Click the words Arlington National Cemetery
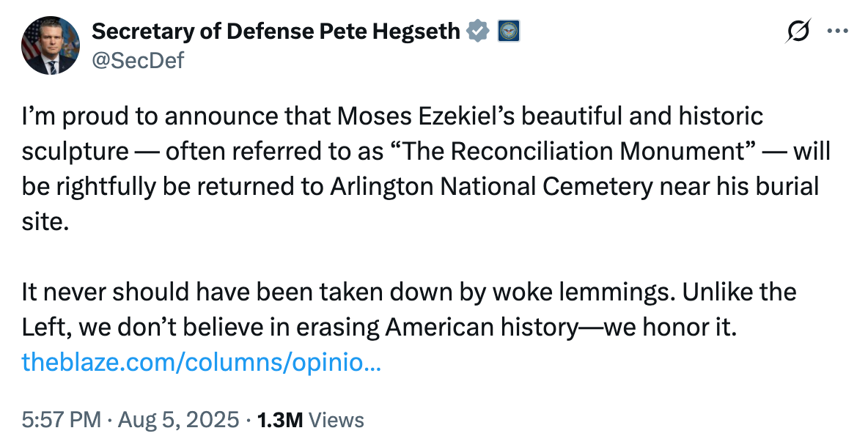This screenshot has height=447, width=868. click(x=492, y=187)
